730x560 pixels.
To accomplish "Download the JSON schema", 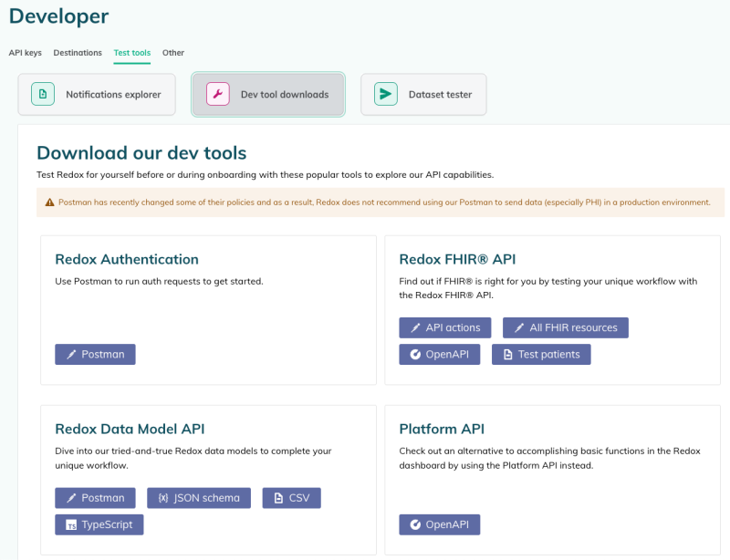I will (x=199, y=498).
